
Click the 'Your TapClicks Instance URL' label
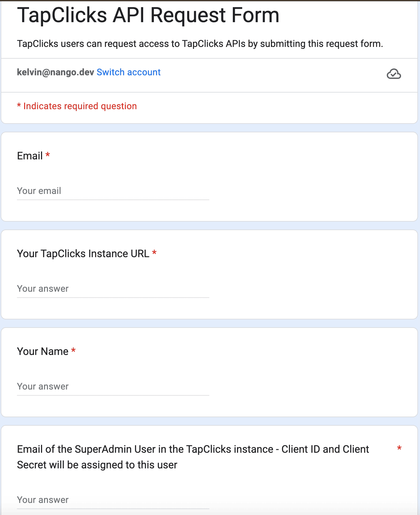point(83,254)
